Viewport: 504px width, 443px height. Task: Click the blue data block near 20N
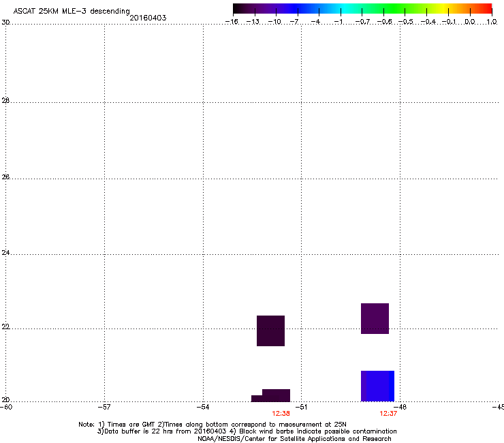[x=378, y=386]
